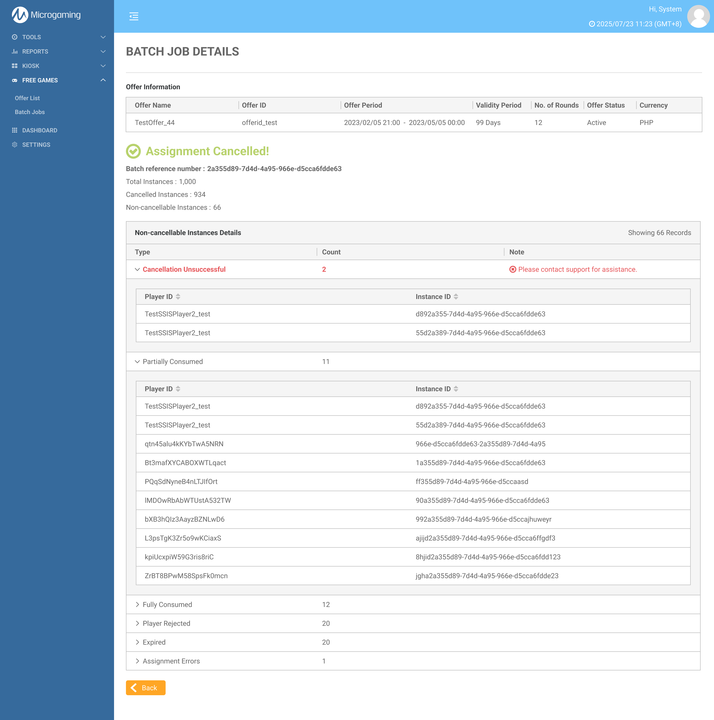This screenshot has height=720, width=714.
Task: Expand the Tools menu in sidebar
Action: coord(57,37)
